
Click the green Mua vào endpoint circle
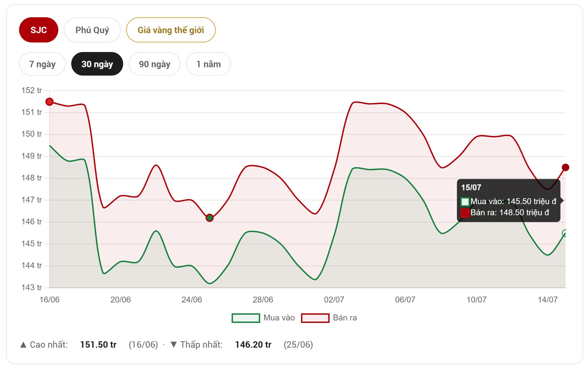click(x=564, y=233)
